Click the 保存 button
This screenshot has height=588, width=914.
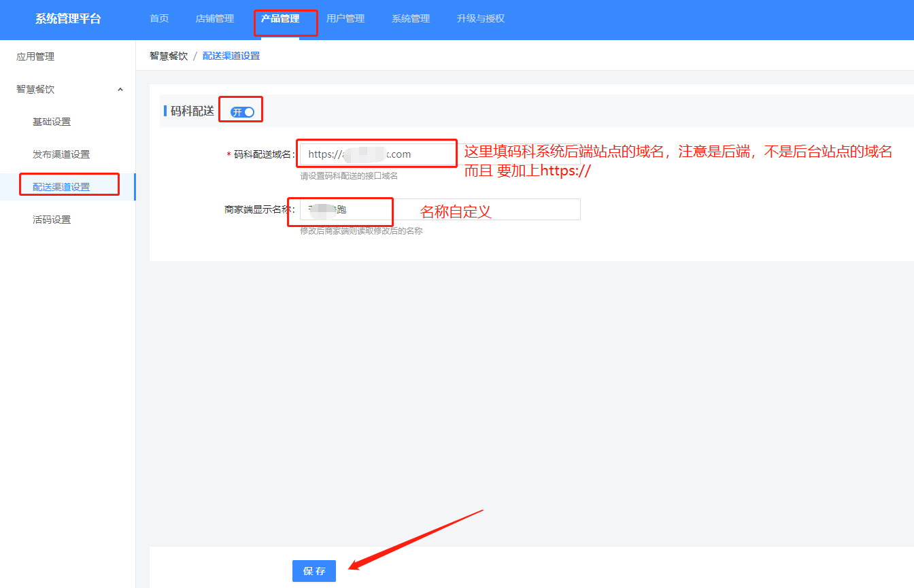(314, 571)
